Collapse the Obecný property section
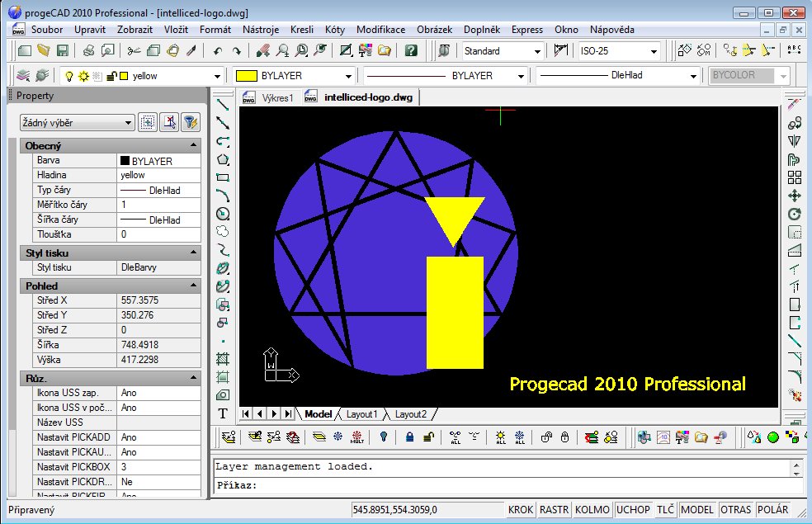812x524 pixels. click(193, 145)
